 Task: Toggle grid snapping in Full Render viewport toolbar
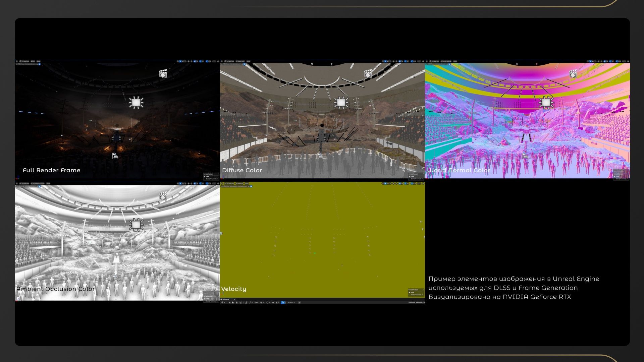(x=195, y=61)
